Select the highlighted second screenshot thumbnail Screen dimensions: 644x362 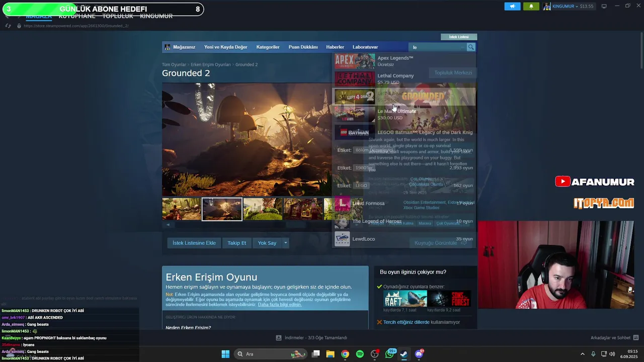(222, 209)
